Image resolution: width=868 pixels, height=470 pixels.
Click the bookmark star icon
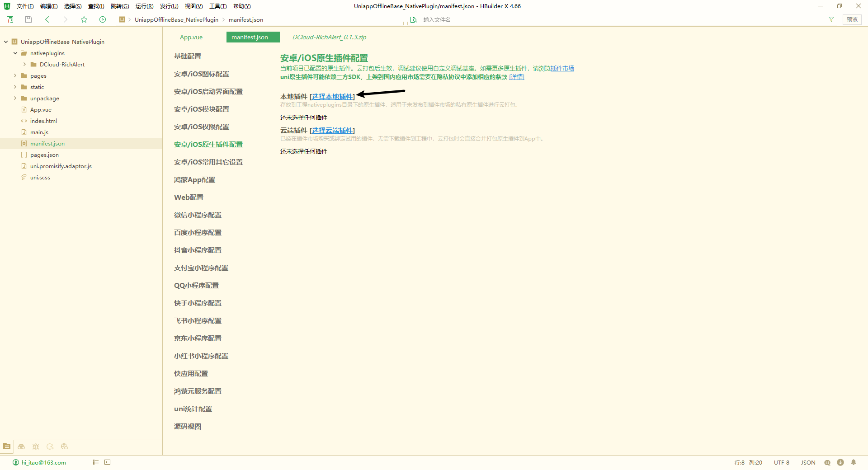tap(84, 19)
